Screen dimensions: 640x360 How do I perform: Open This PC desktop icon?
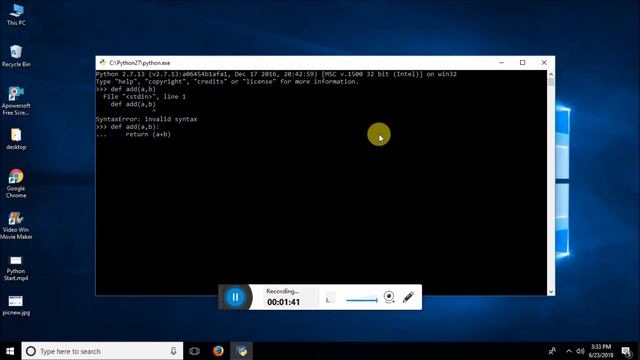tap(16, 14)
